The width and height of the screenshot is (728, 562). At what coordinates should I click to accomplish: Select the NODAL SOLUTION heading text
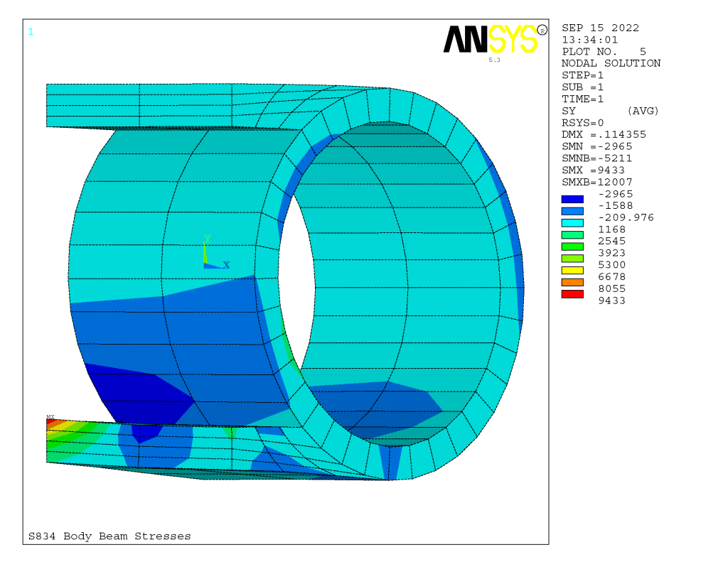(611, 63)
